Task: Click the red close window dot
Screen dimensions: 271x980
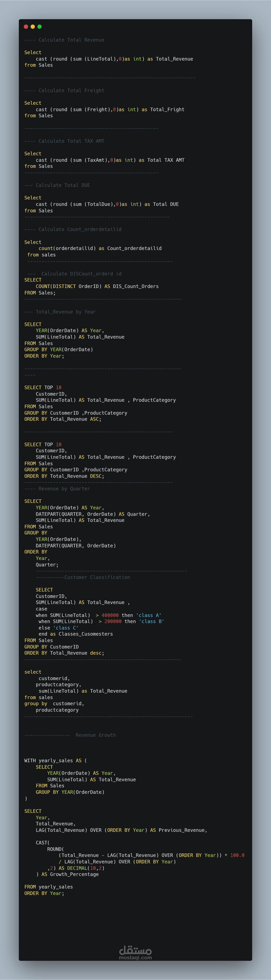Action: [x=26, y=27]
